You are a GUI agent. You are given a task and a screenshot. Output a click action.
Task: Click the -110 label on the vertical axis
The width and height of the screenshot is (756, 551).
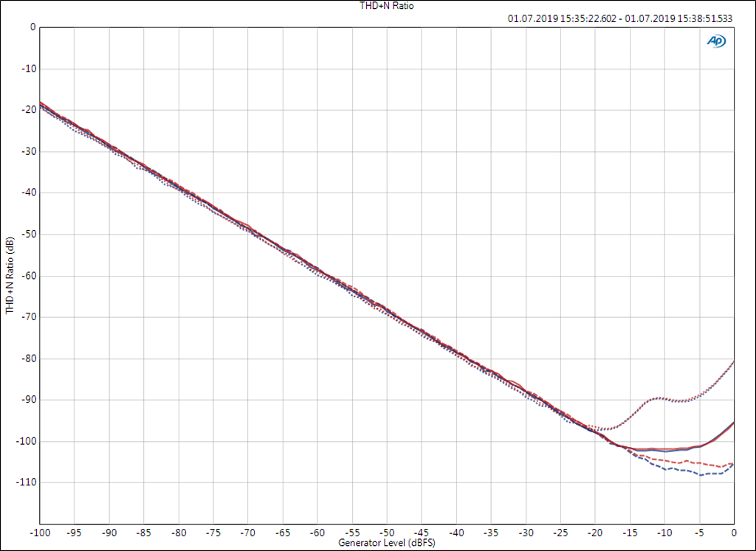(x=26, y=482)
